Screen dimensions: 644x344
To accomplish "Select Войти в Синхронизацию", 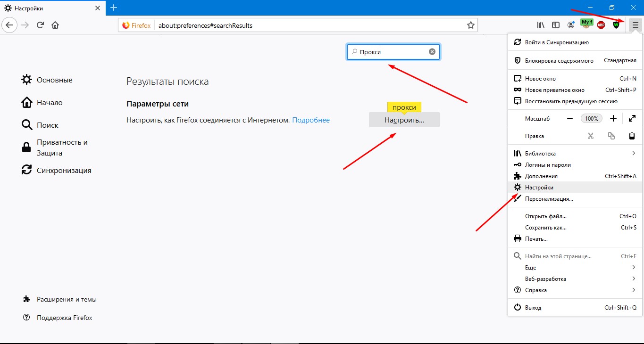I will click(575, 42).
